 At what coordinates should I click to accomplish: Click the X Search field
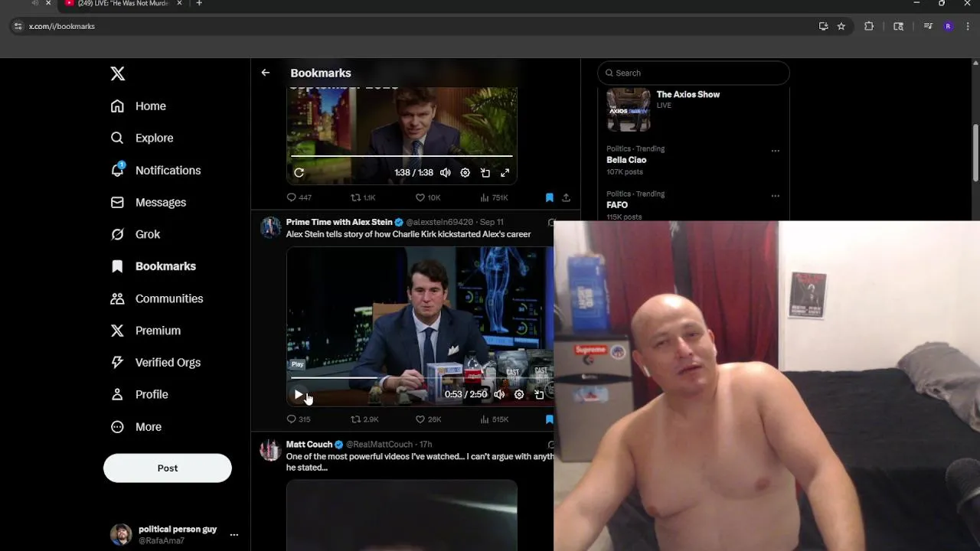tap(693, 73)
